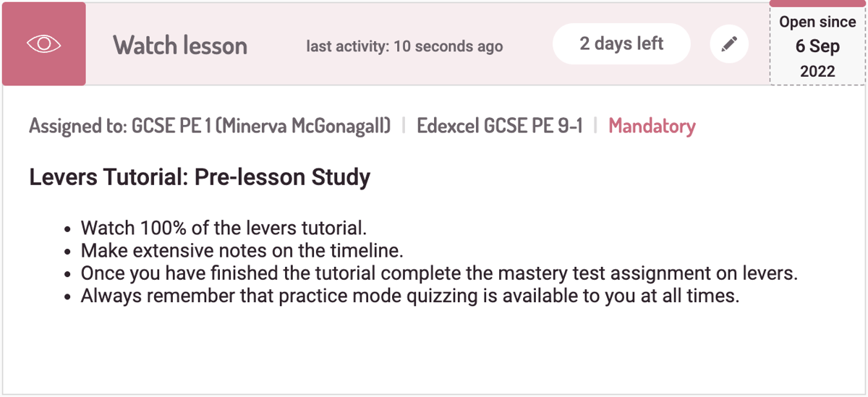Click "Levers Tutorial: Pre-lesson Study" heading
The width and height of the screenshot is (868, 397).
click(x=200, y=177)
